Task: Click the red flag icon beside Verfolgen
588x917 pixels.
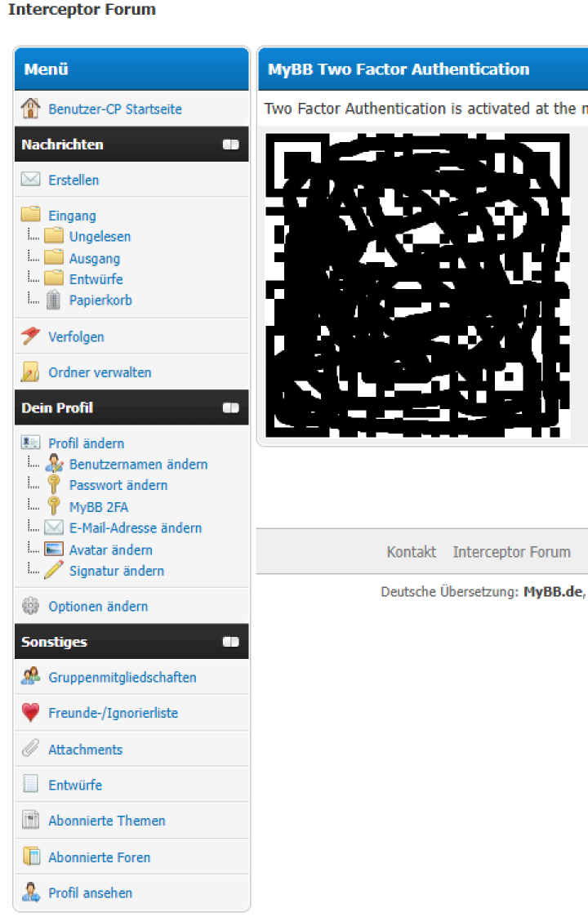Action: [x=30, y=336]
